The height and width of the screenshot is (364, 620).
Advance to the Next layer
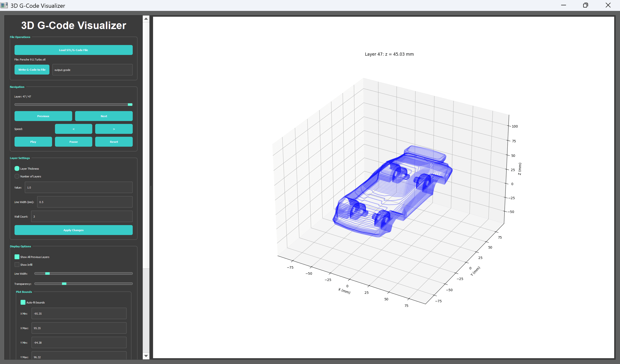[104, 116]
